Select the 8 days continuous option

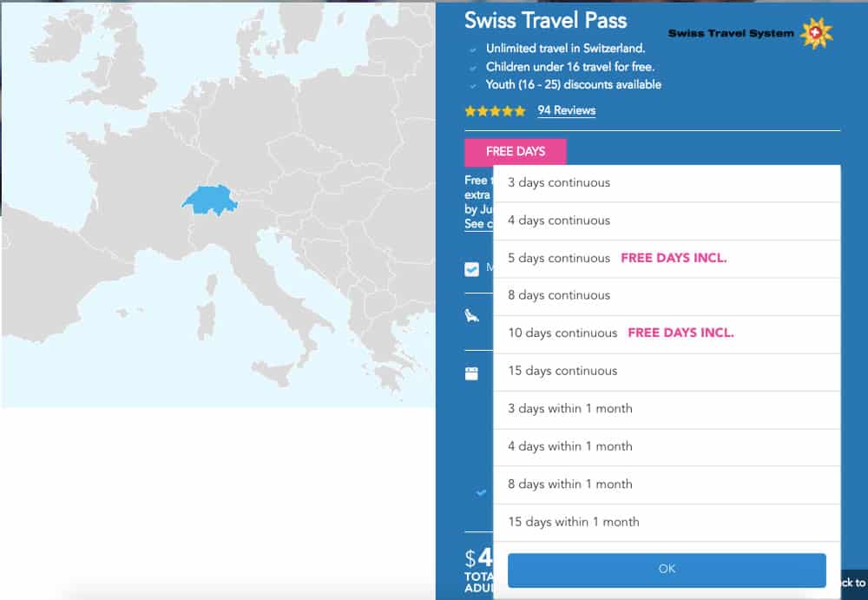(667, 296)
